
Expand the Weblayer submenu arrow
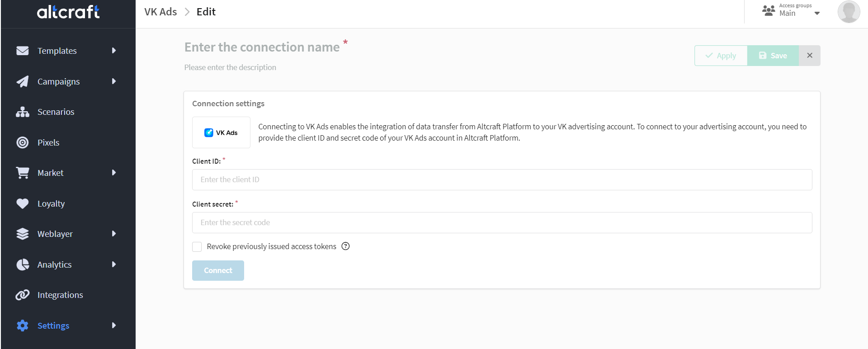click(x=114, y=234)
